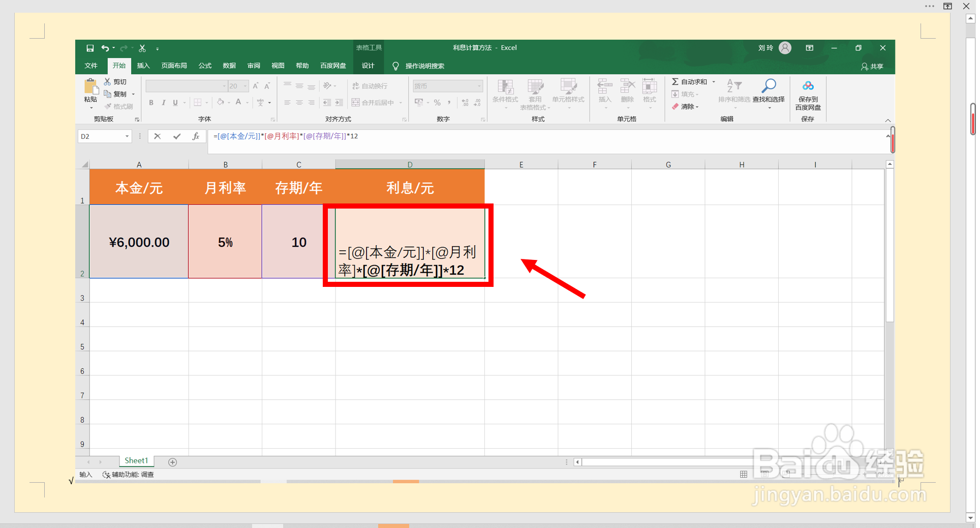Click Conditional Formatting (条件格式)
This screenshot has width=980, height=528.
(505, 94)
